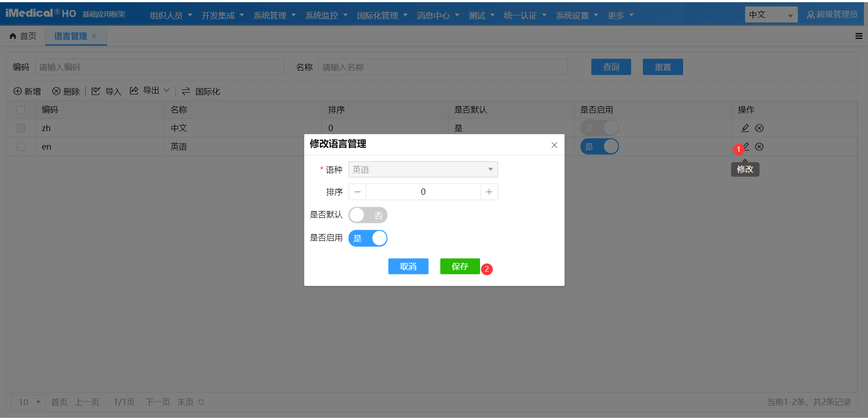868x418 pixels.
Task: Open the page size 10 dropdown
Action: point(28,402)
